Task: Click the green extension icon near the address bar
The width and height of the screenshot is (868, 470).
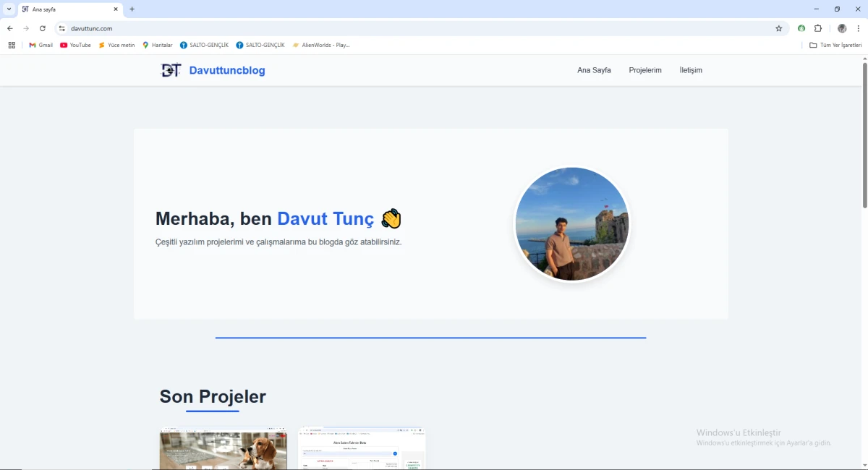Action: tap(801, 28)
